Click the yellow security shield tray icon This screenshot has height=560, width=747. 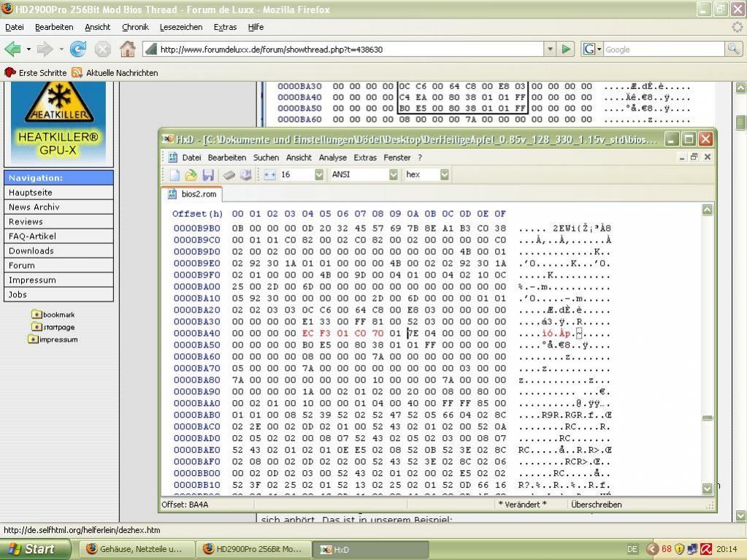[x=680, y=549]
